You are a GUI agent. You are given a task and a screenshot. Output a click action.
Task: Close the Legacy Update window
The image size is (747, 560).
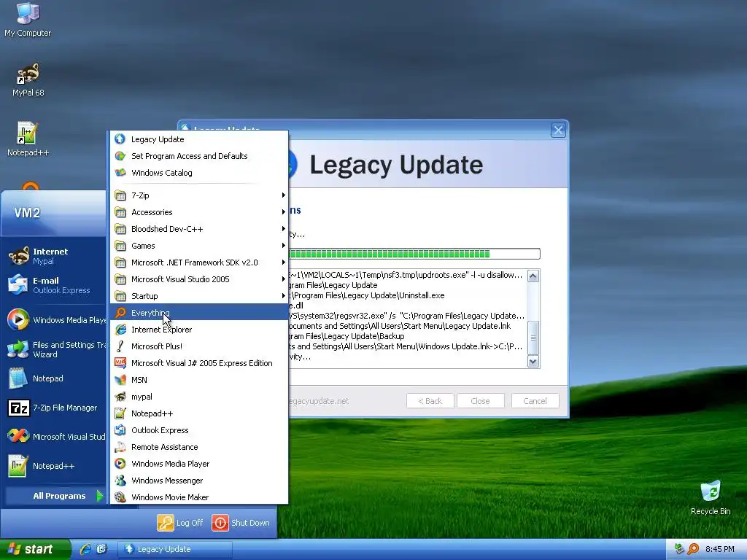coord(558,130)
